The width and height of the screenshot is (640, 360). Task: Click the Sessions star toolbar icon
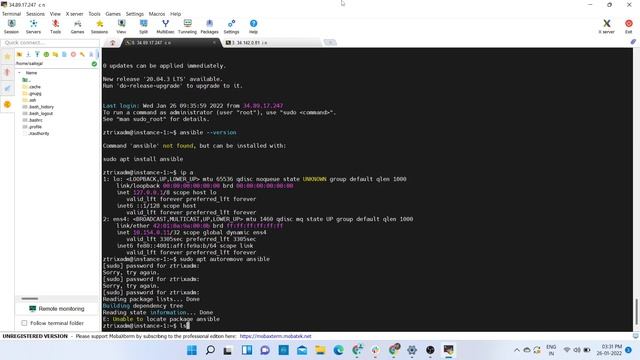pos(100,27)
